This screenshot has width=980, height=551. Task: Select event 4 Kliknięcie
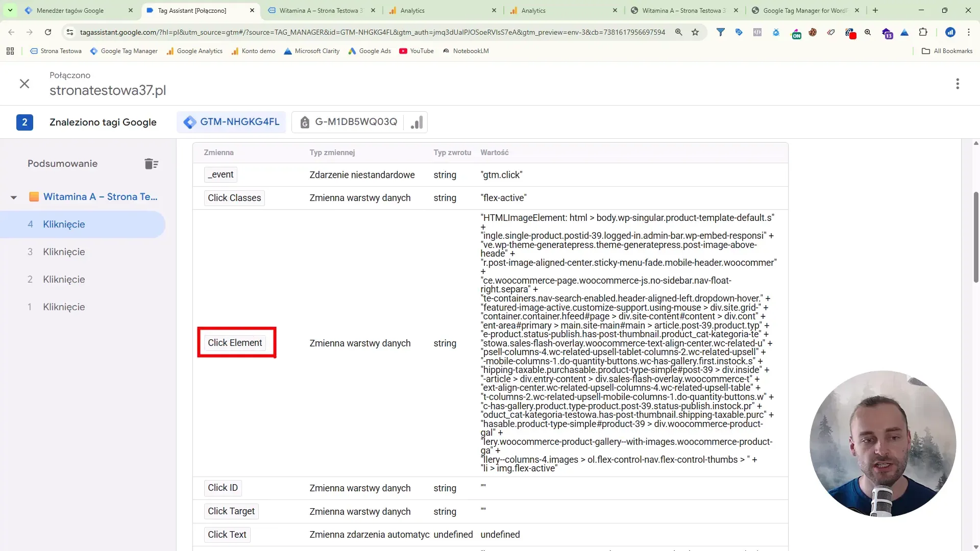[x=83, y=224]
